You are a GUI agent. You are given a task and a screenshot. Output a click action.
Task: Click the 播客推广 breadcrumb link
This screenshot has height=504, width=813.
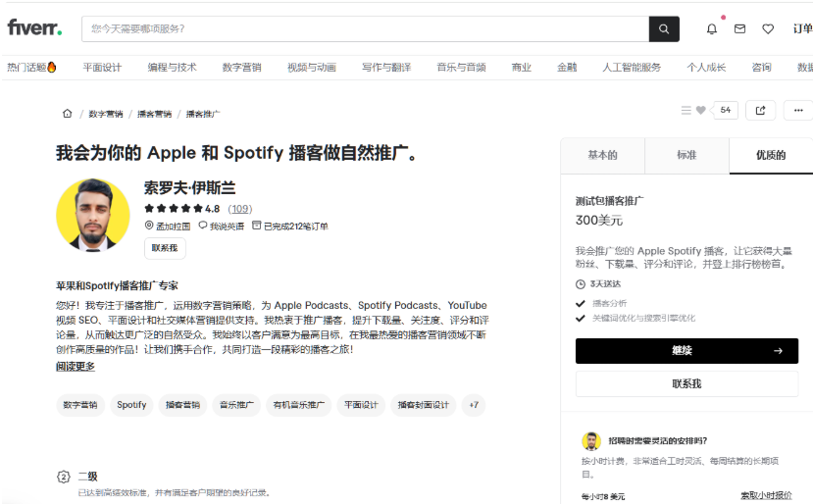tap(203, 114)
